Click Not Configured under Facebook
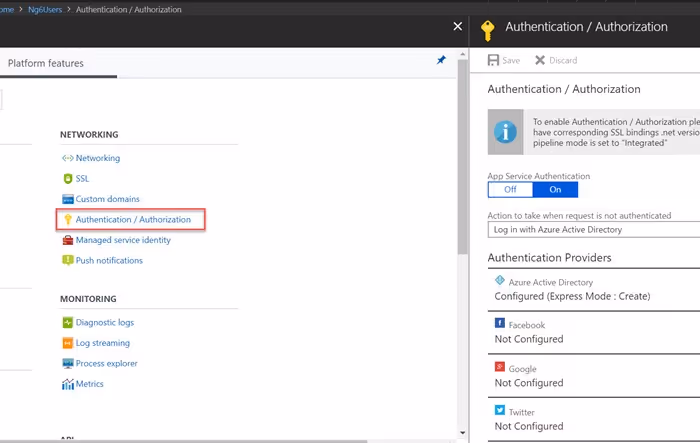The image size is (700, 443). (x=529, y=339)
